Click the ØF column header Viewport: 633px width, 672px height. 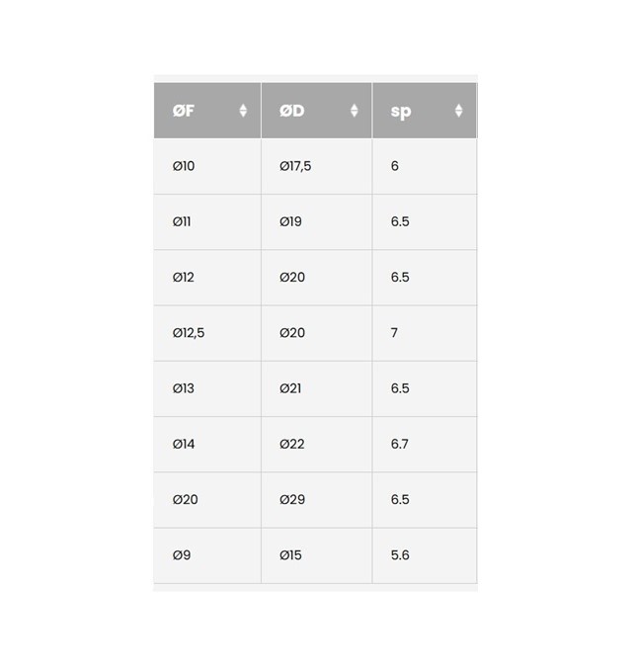pos(207,111)
